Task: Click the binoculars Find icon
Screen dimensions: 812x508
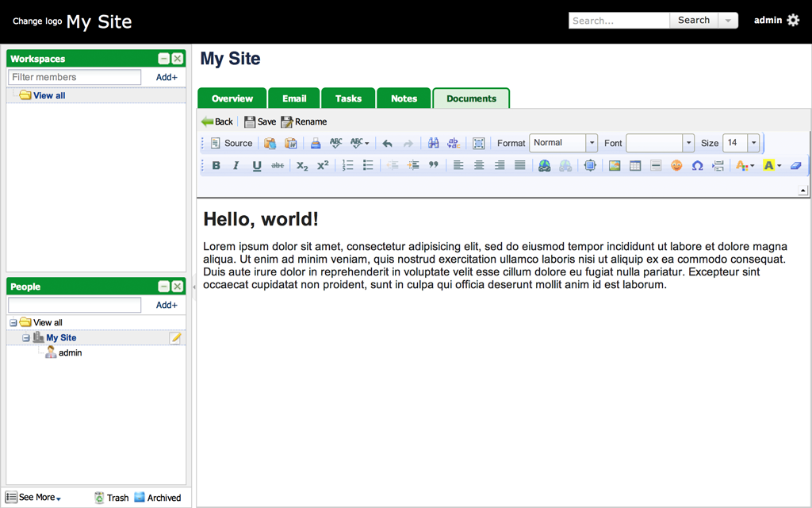Action: pos(433,143)
